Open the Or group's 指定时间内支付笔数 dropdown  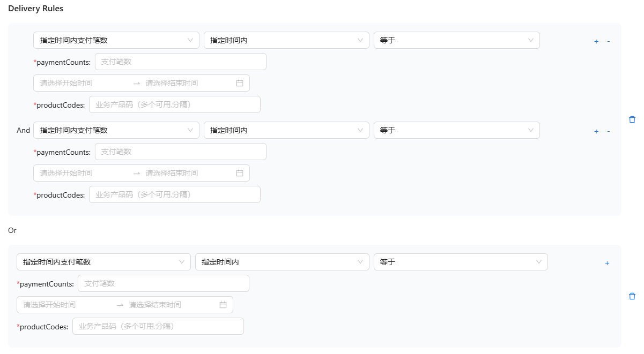[103, 262]
